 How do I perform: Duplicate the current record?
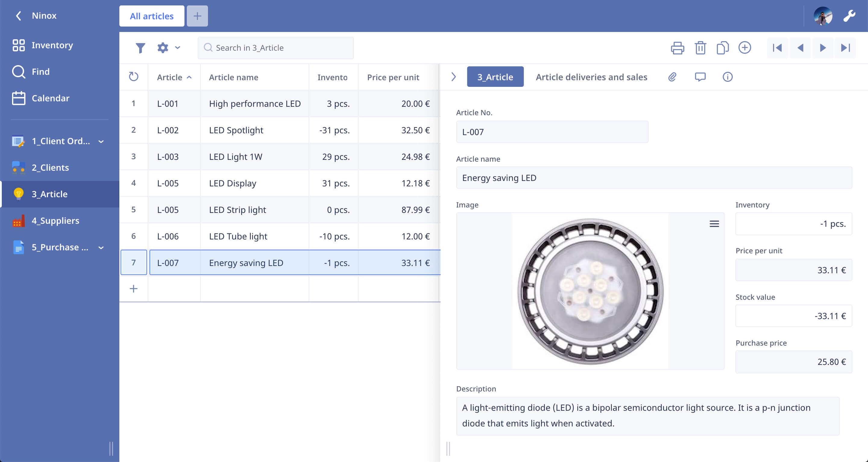722,48
